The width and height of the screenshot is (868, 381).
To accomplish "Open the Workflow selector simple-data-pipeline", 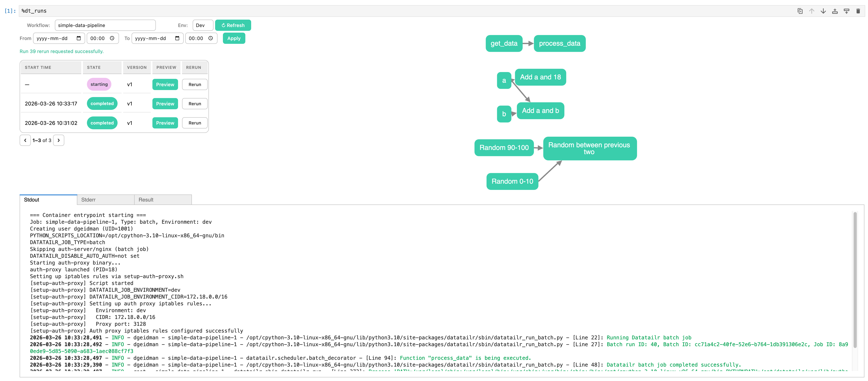I will pos(105,25).
